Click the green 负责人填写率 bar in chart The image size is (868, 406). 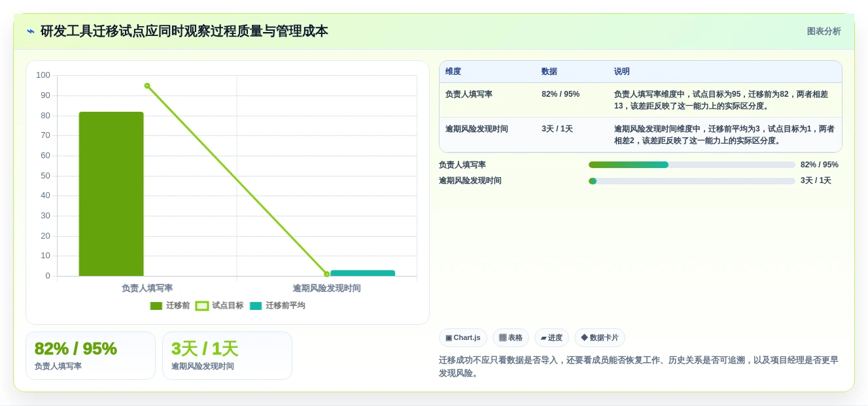[x=111, y=194]
